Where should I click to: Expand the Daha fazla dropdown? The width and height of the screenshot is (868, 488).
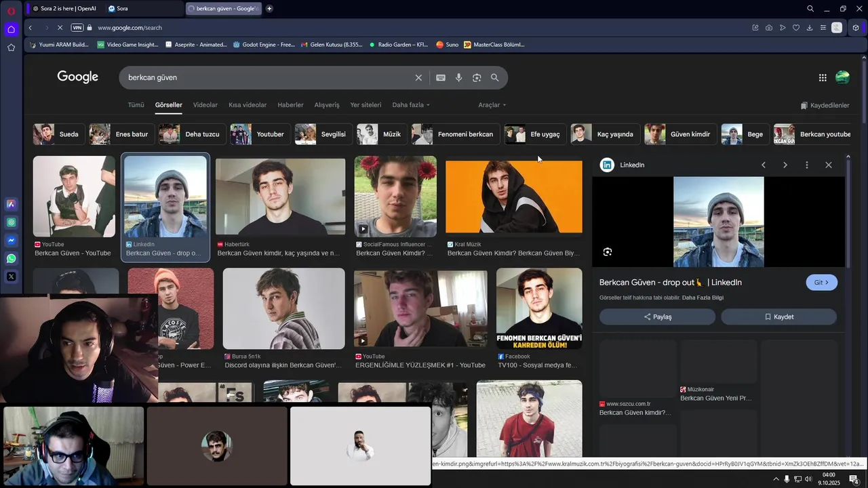tap(411, 105)
